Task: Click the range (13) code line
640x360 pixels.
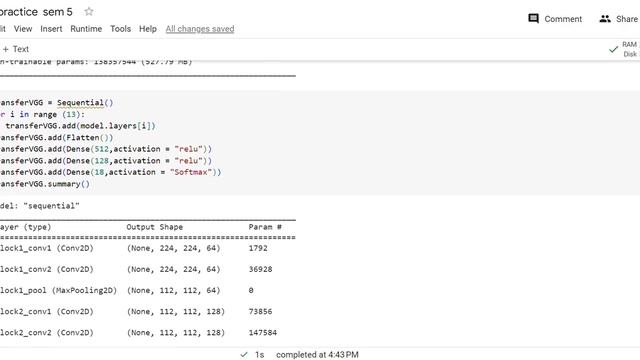Action: click(42, 114)
